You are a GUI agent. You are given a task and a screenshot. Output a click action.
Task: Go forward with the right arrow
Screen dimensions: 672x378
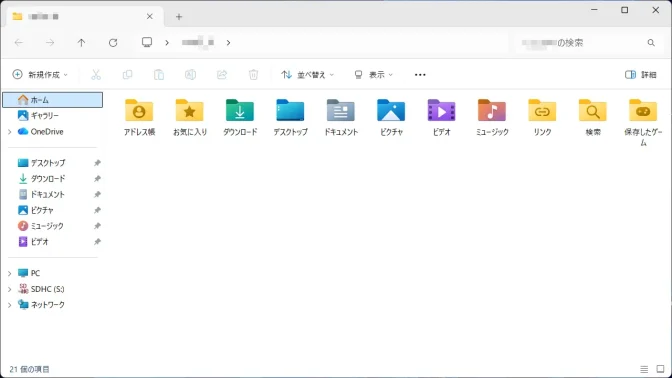[50, 42]
